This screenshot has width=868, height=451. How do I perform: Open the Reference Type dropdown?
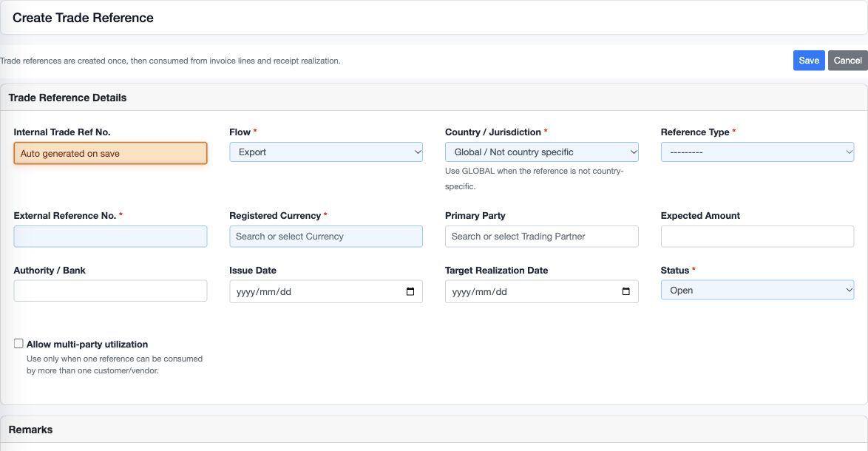click(x=757, y=152)
